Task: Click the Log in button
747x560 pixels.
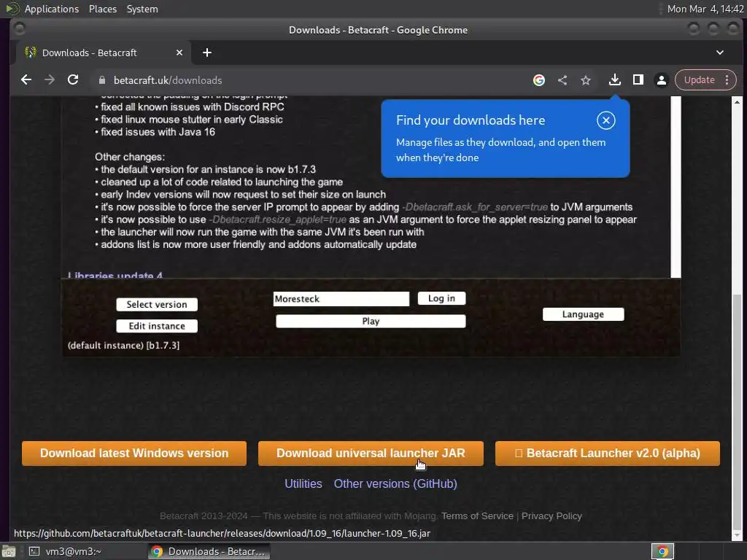Action: 441,298
